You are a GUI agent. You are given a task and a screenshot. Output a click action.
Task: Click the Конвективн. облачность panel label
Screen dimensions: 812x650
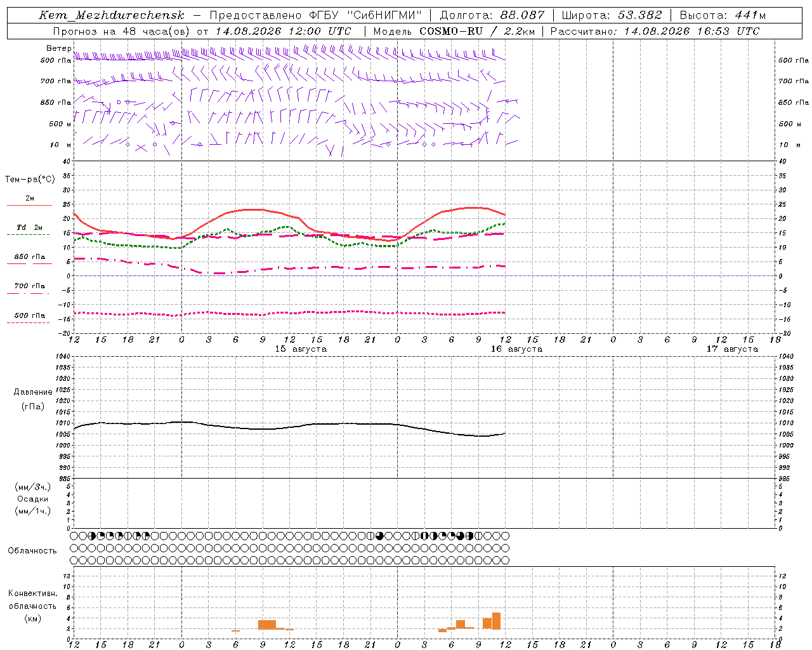[32, 606]
